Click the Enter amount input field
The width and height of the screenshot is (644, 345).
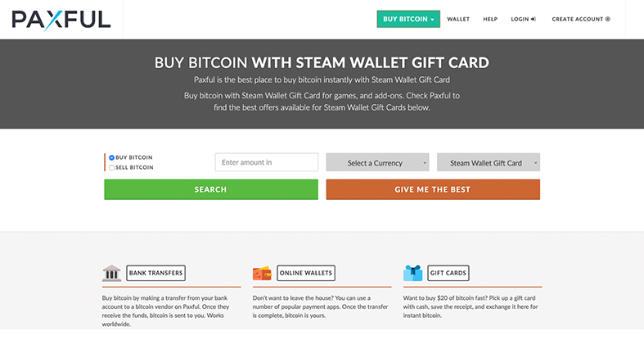tap(267, 162)
